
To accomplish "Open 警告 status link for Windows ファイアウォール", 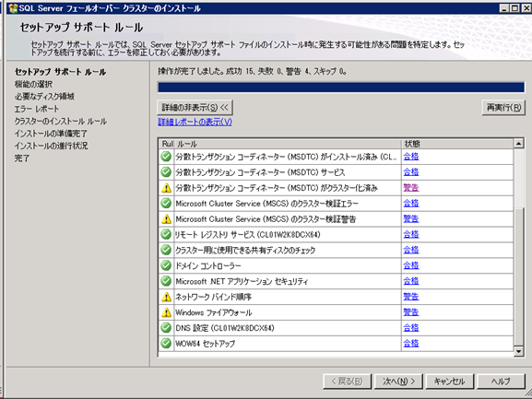I will pos(411,312).
